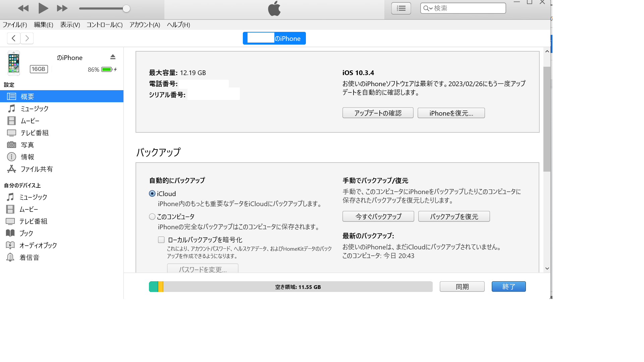Open 着信音 bell icon in sidebar

coord(10,257)
